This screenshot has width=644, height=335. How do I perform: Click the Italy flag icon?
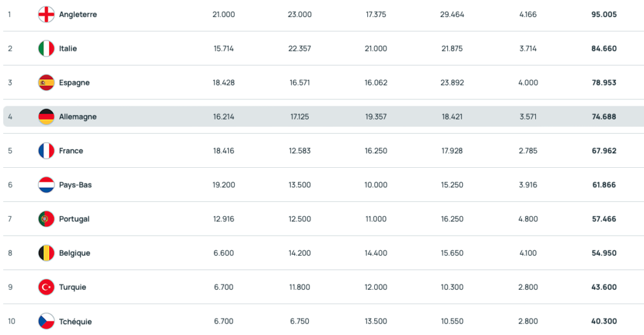[x=47, y=48]
